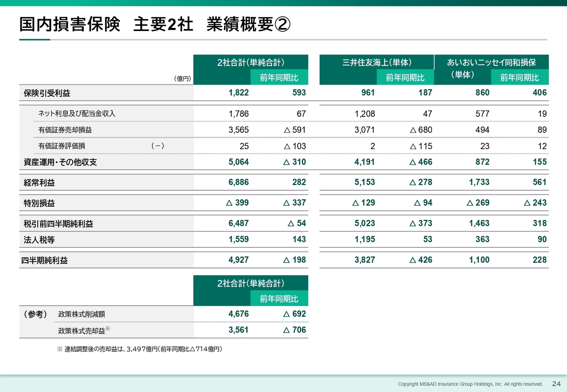Click the page number 24
Image resolution: width=567 pixels, height=392 pixels.
[556, 384]
